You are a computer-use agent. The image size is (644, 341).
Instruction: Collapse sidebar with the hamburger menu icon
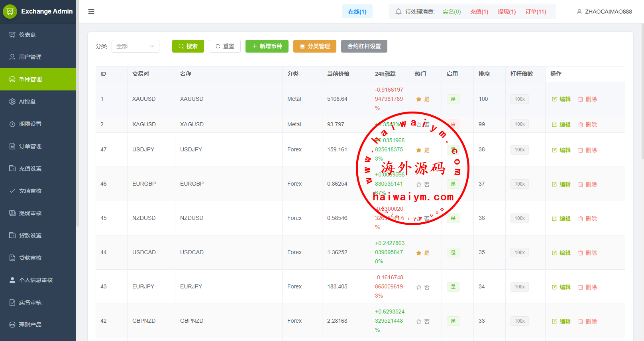91,12
